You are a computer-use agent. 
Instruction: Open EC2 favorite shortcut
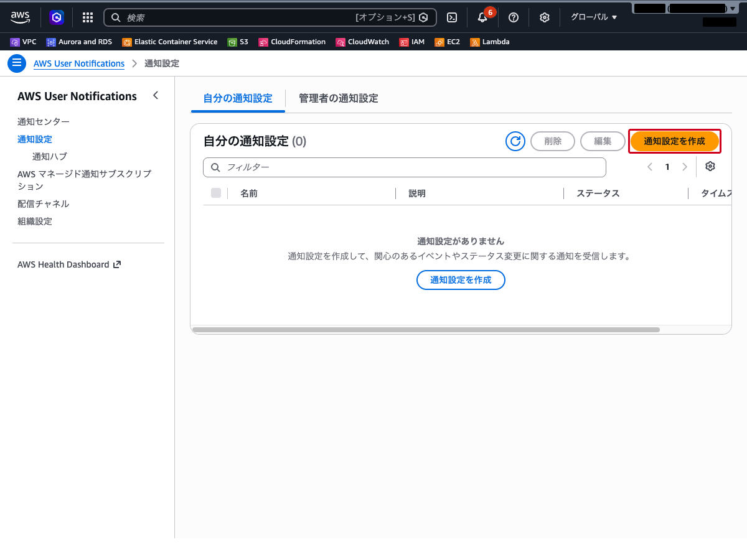[447, 42]
